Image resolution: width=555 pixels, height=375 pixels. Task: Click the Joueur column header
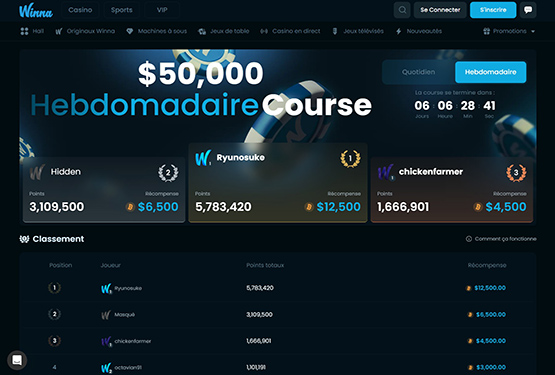coord(110,265)
